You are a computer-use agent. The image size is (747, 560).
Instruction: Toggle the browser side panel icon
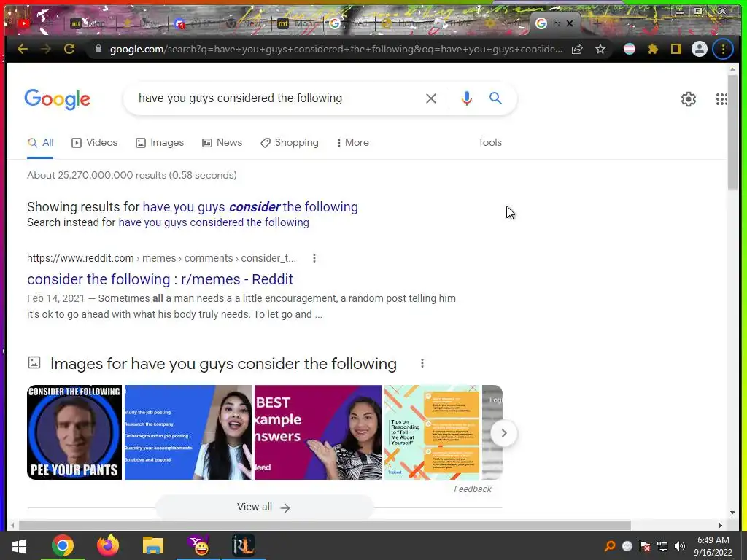(676, 49)
